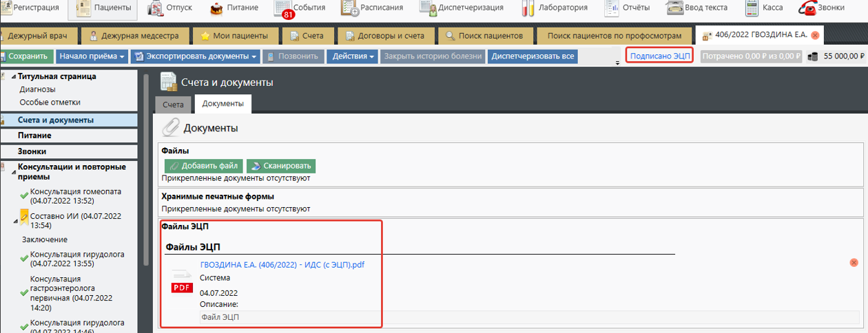The height and width of the screenshot is (333, 868).
Task: Expand the Экспортировать документы dropdown
Action: point(194,56)
